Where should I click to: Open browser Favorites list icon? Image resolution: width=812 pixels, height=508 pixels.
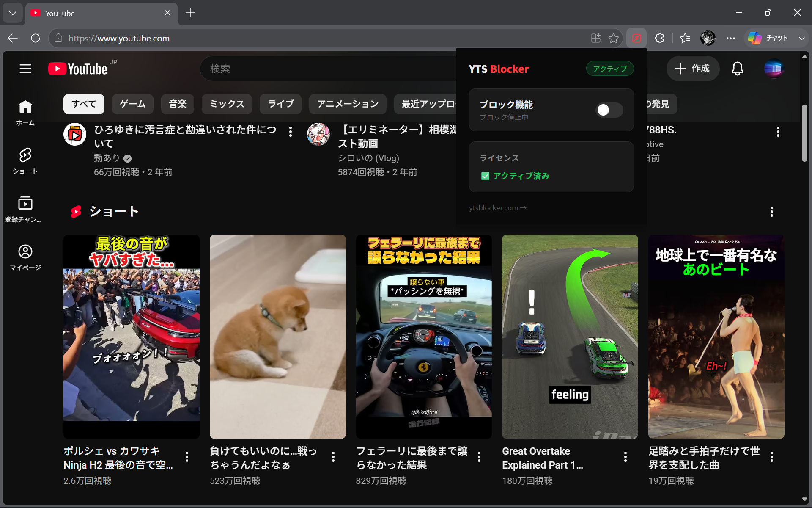tap(685, 38)
